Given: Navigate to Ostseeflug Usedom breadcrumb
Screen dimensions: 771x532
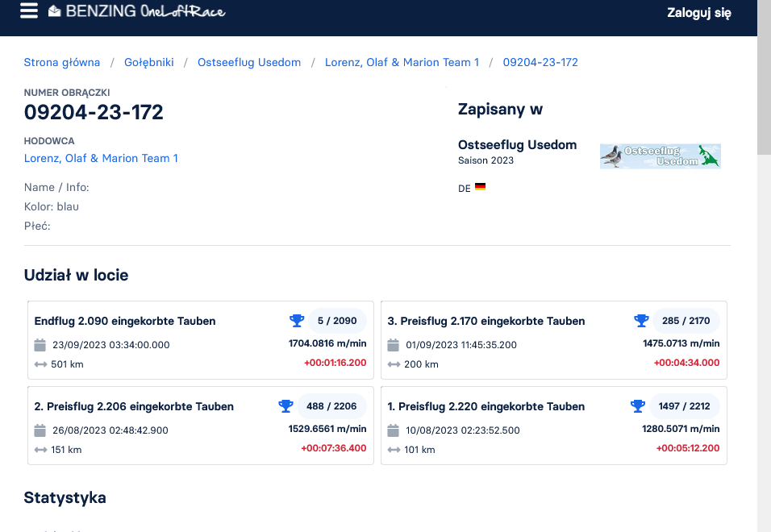Looking at the screenshot, I should [x=249, y=62].
